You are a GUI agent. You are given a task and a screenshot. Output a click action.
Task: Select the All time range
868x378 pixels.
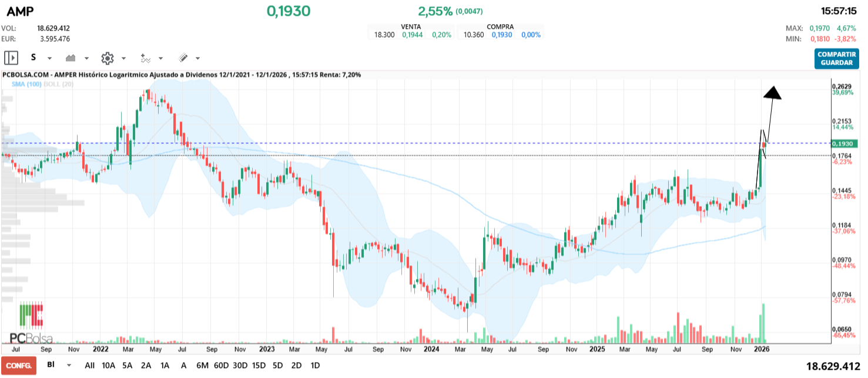click(90, 365)
